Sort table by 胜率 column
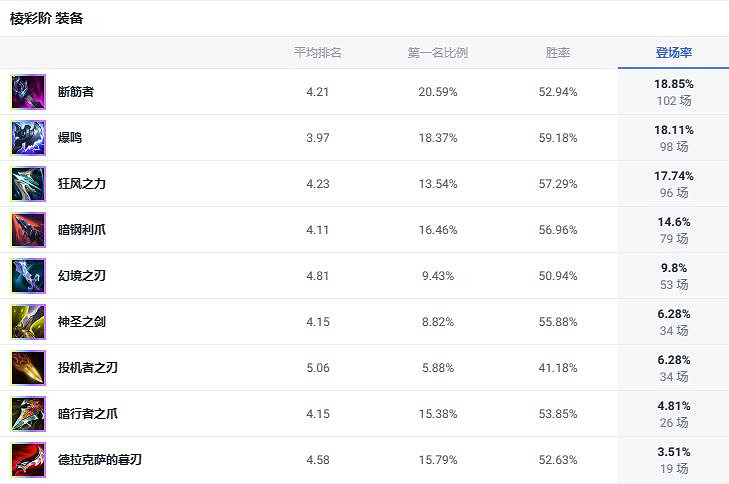This screenshot has height=484, width=729. (558, 53)
